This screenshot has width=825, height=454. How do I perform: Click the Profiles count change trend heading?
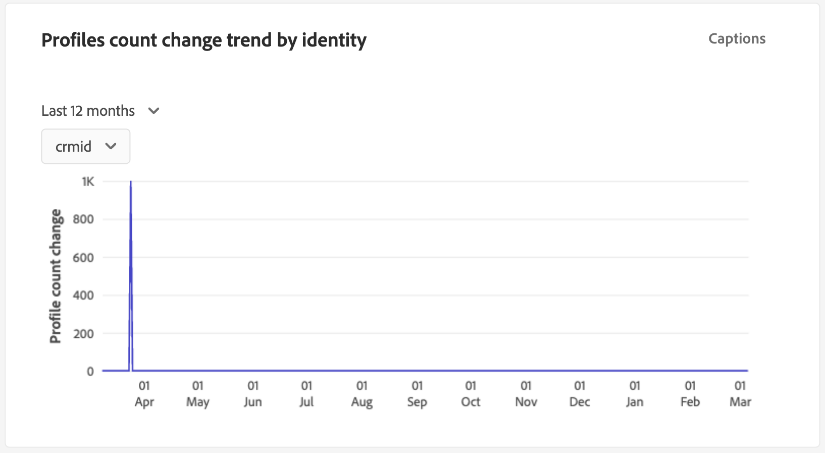coord(204,40)
